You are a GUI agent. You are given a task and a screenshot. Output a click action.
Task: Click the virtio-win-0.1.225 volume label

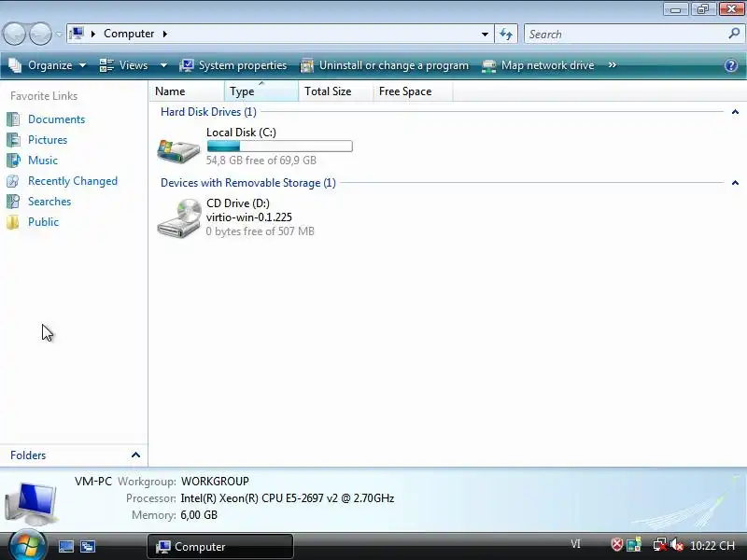point(249,217)
